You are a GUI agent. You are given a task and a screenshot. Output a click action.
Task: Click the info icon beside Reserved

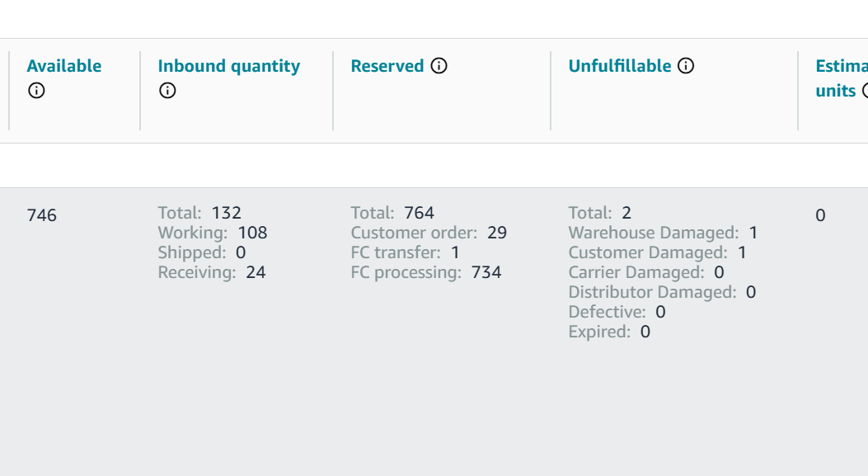click(x=439, y=66)
